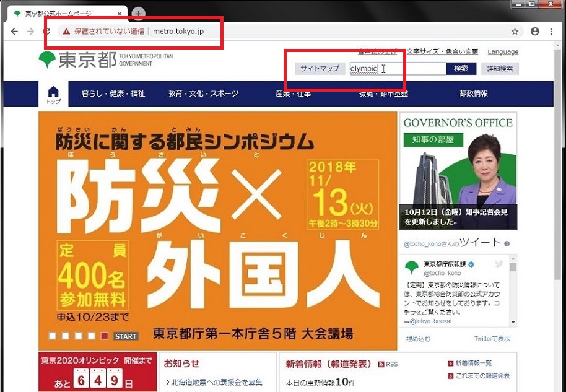Select the second slide indicator square
Viewport: 566px width, 392px height.
click(x=66, y=336)
